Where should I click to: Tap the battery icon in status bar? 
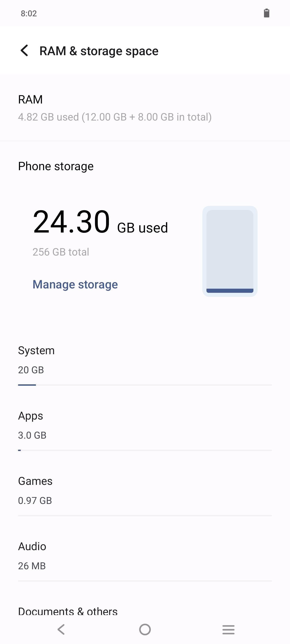pos(267,13)
